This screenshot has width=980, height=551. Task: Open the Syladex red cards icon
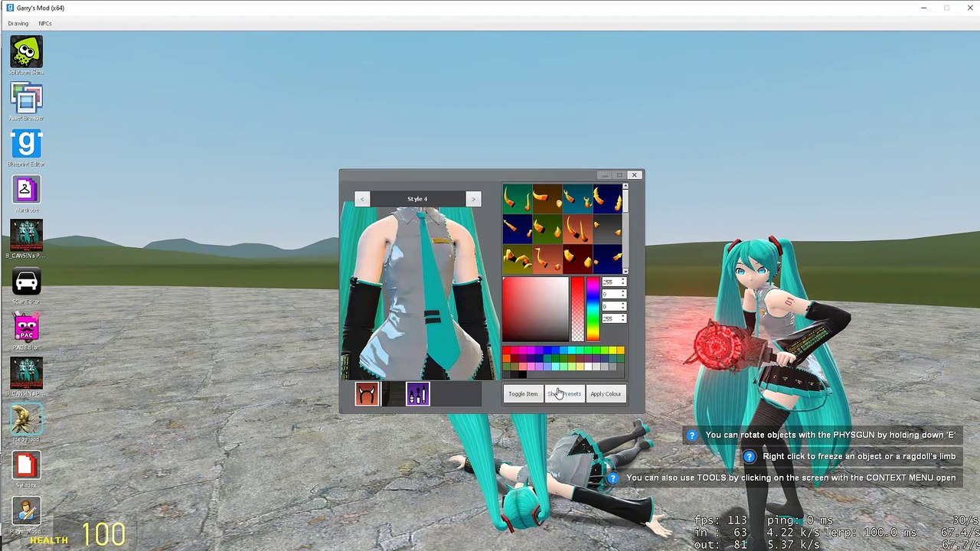pos(26,465)
